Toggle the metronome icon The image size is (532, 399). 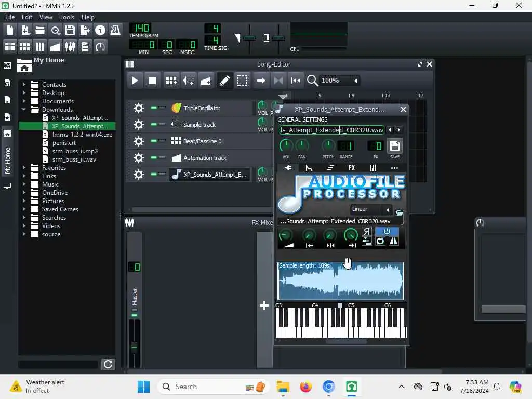click(115, 31)
